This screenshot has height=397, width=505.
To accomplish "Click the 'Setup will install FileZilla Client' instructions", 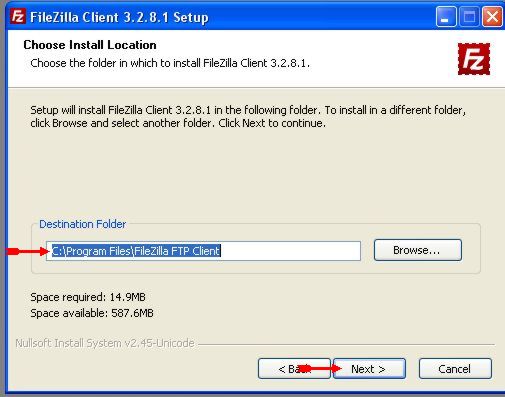I will [x=248, y=117].
